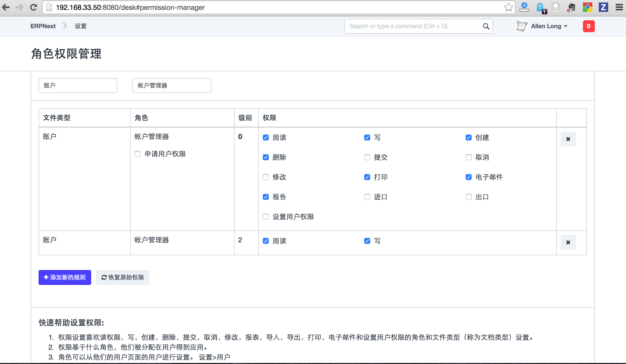Image resolution: width=626 pixels, height=364 pixels.
Task: Open Chrome hamburger menu
Action: [x=619, y=7]
